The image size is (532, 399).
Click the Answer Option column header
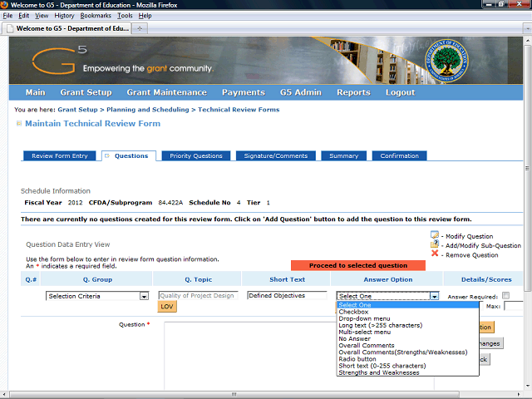(x=388, y=279)
